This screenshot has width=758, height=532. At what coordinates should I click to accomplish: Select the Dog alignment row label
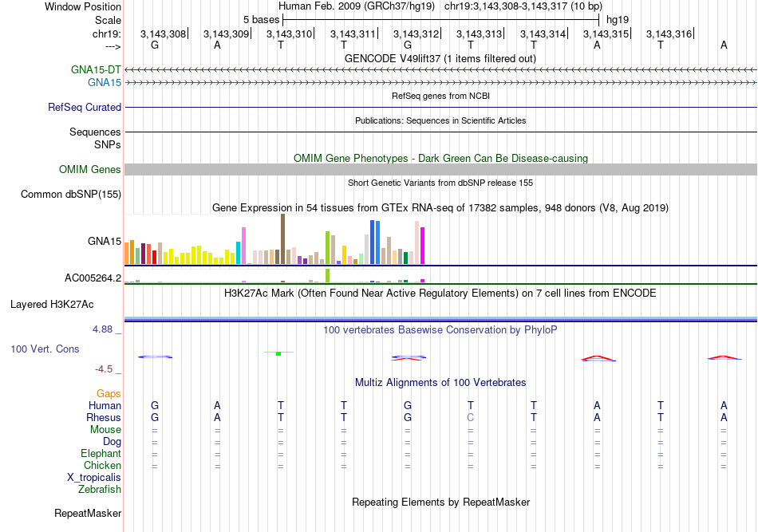[x=113, y=442]
